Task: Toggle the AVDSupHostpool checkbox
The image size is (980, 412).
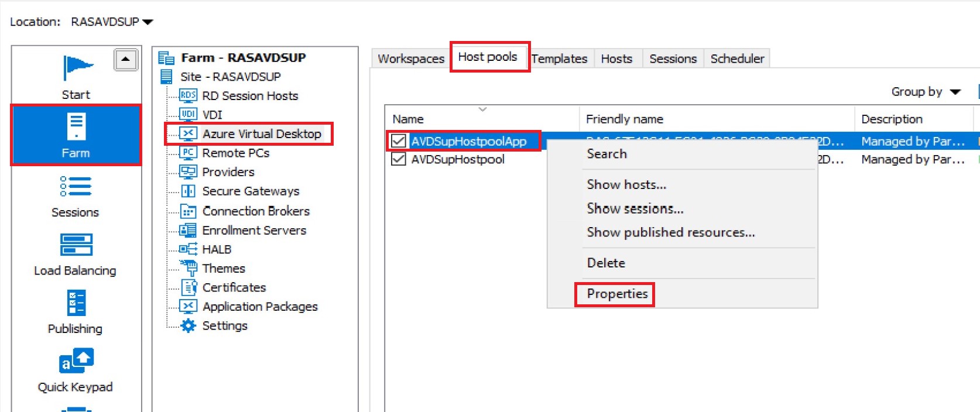Action: [x=399, y=159]
